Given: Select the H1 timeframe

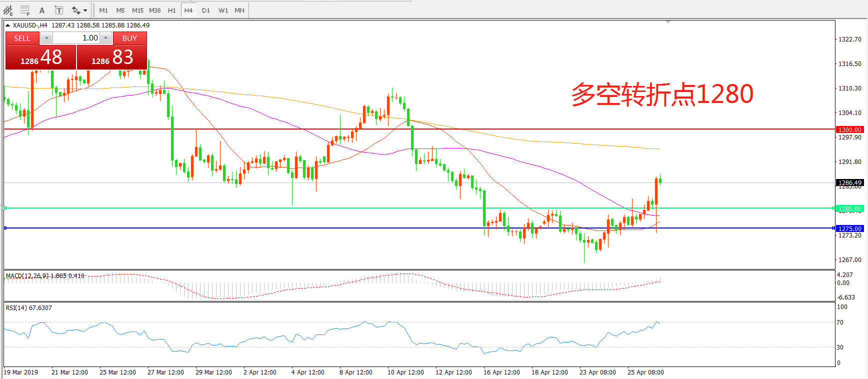Looking at the screenshot, I should (x=171, y=10).
